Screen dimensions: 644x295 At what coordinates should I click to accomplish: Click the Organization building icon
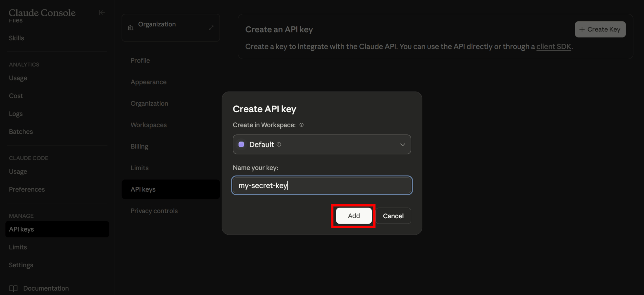click(x=130, y=28)
